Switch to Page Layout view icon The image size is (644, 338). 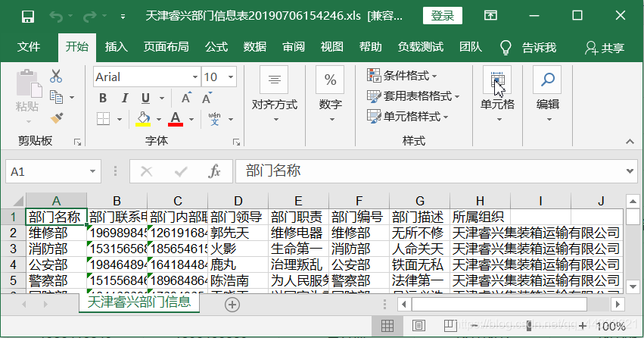(x=418, y=326)
